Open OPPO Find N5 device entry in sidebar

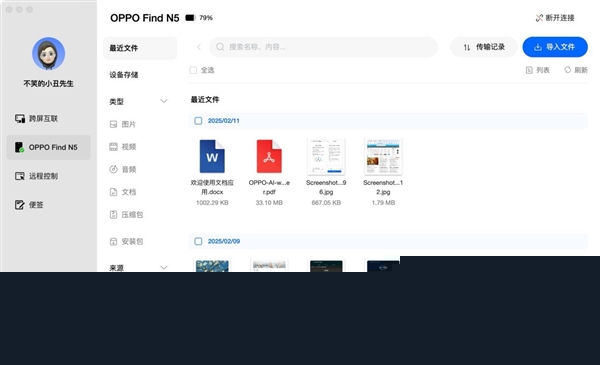point(49,147)
